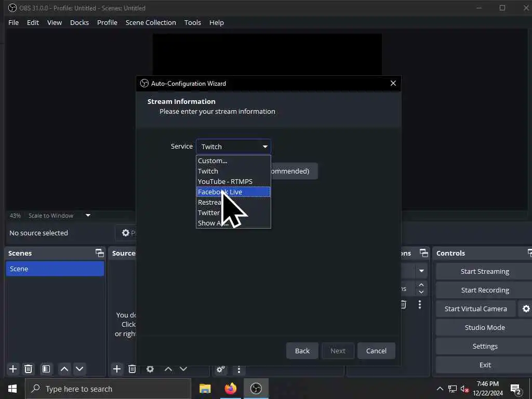Choose YouTube - RTMPS service option

(x=233, y=181)
